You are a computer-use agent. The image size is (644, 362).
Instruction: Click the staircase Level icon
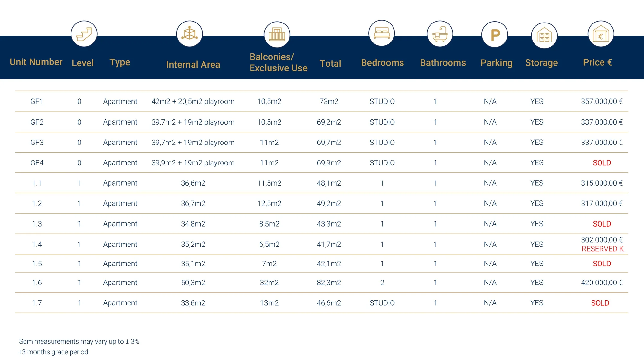coord(84,34)
